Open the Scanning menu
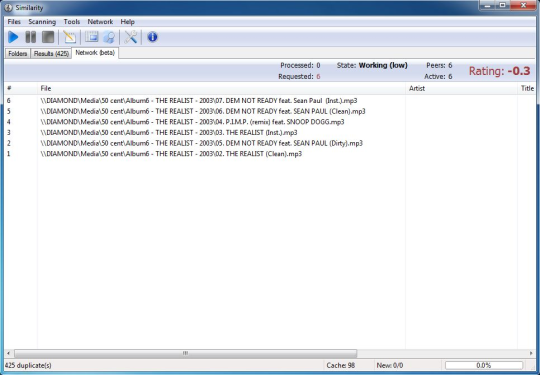This screenshot has width=540, height=375. [42, 22]
